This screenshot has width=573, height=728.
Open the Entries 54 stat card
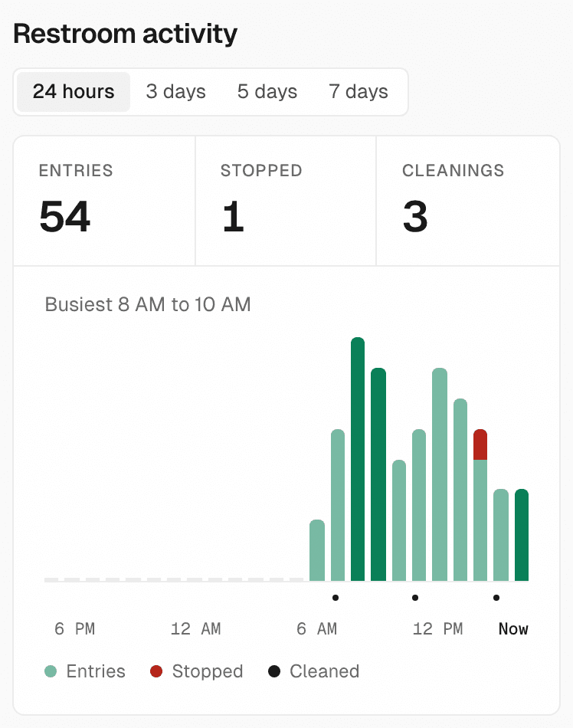tap(104, 201)
